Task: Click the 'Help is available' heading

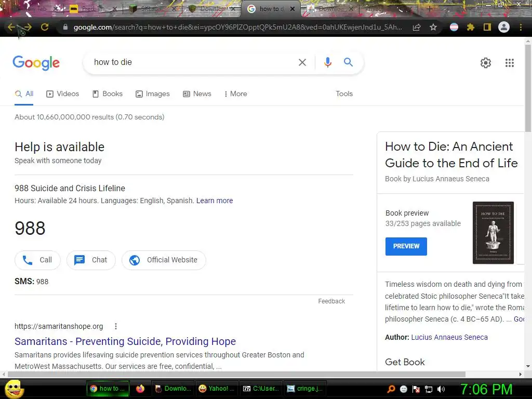Action: tap(59, 147)
